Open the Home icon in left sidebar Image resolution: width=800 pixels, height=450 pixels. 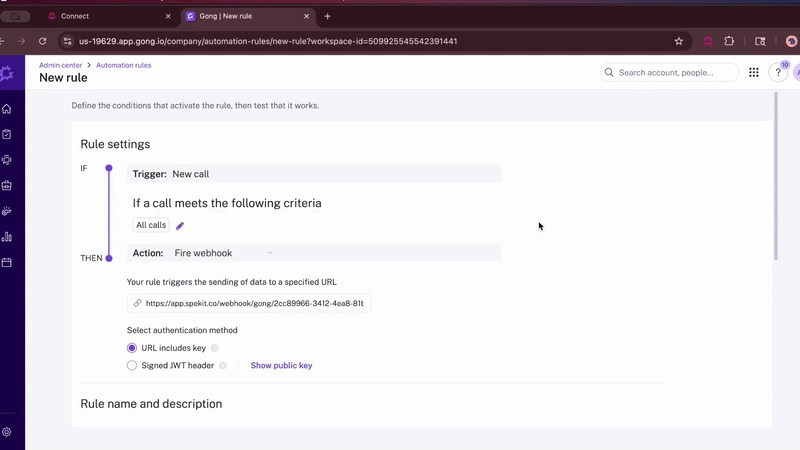(x=7, y=109)
